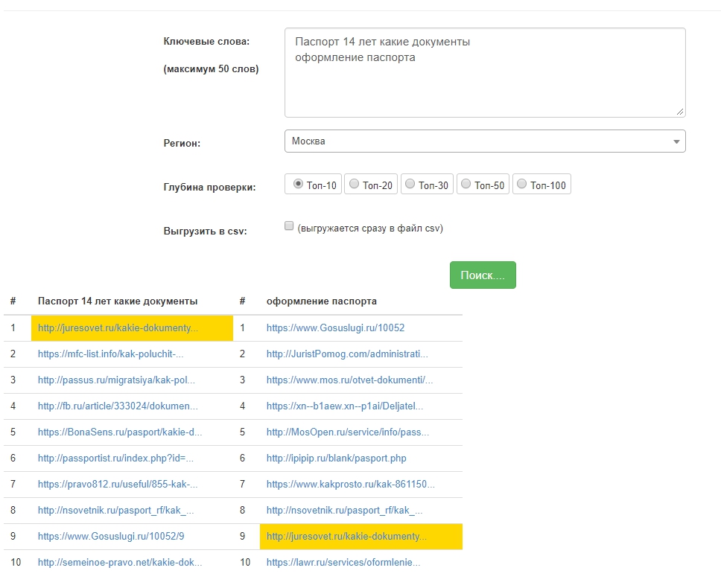Choose Топ-30 check depth
721x588 pixels.
point(410,184)
